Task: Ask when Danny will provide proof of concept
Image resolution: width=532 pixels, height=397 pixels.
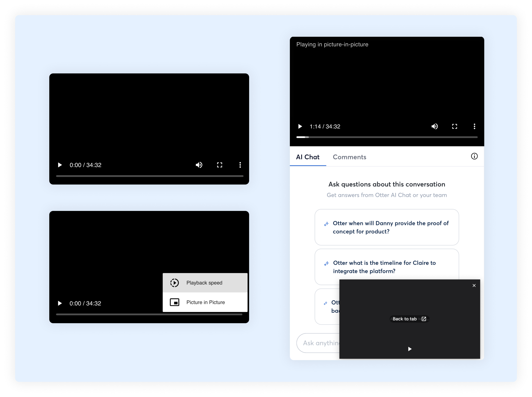Action: tap(387, 227)
